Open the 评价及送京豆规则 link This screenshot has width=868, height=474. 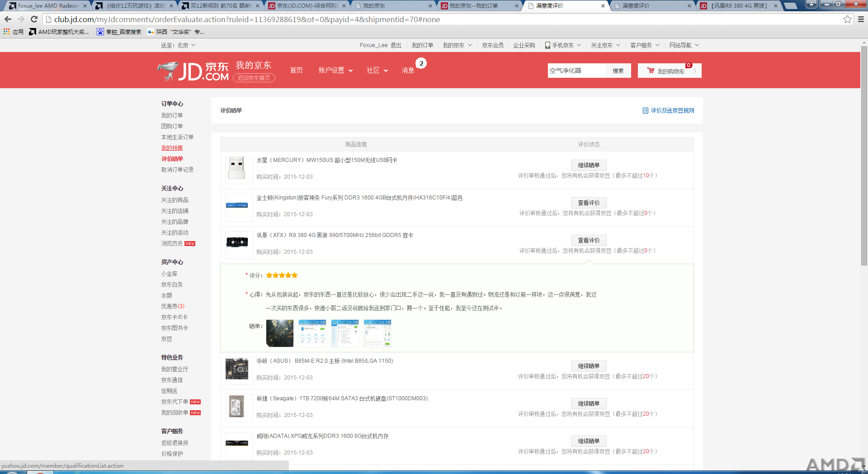point(672,110)
